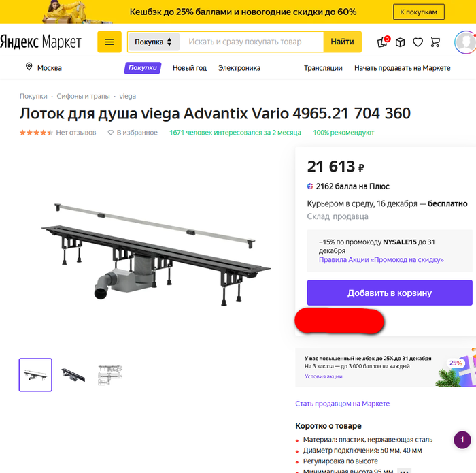Select the Покупки purple navigation tab

click(x=142, y=68)
